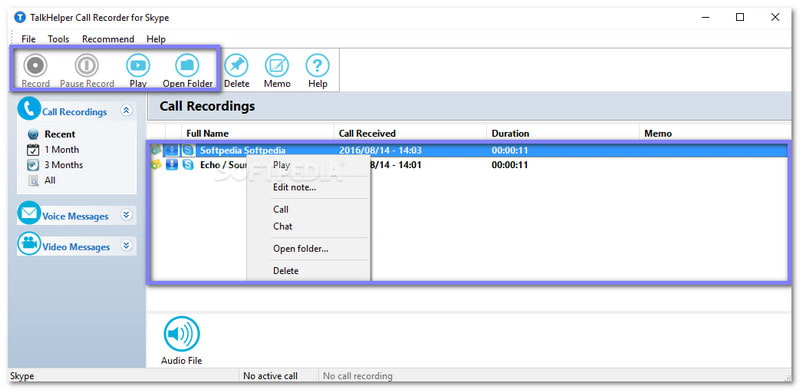Click the Memo toolbar icon
The width and height of the screenshot is (800, 390).
[x=277, y=65]
